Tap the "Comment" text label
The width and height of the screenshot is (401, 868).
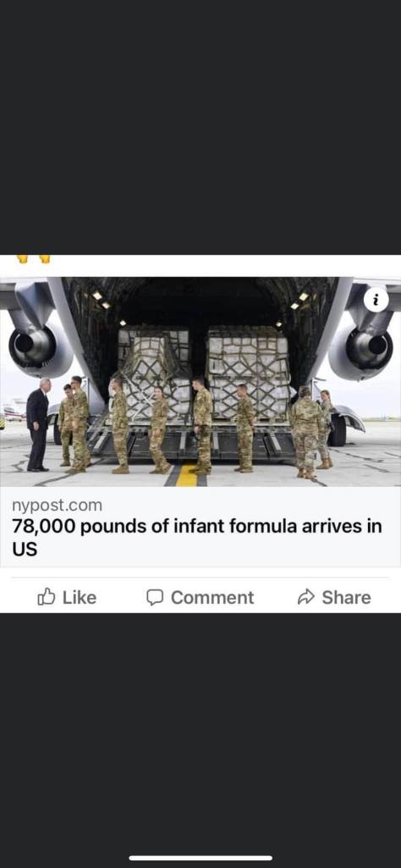click(x=212, y=597)
